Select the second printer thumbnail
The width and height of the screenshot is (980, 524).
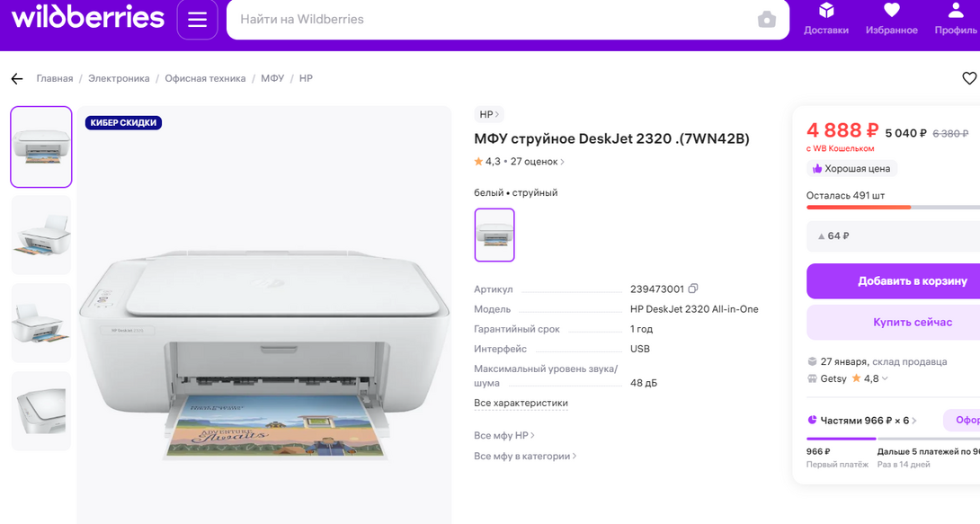(40, 235)
